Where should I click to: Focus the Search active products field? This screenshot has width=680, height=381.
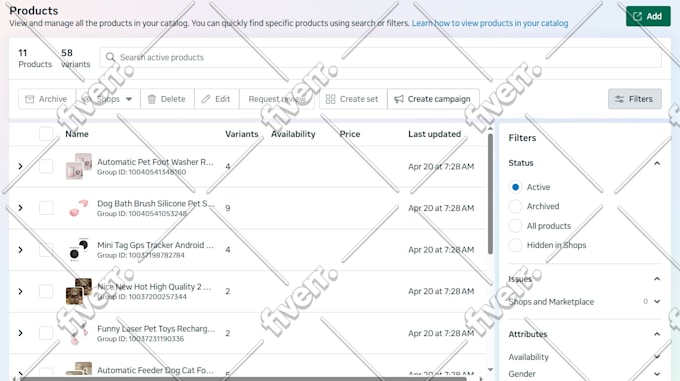tap(380, 57)
